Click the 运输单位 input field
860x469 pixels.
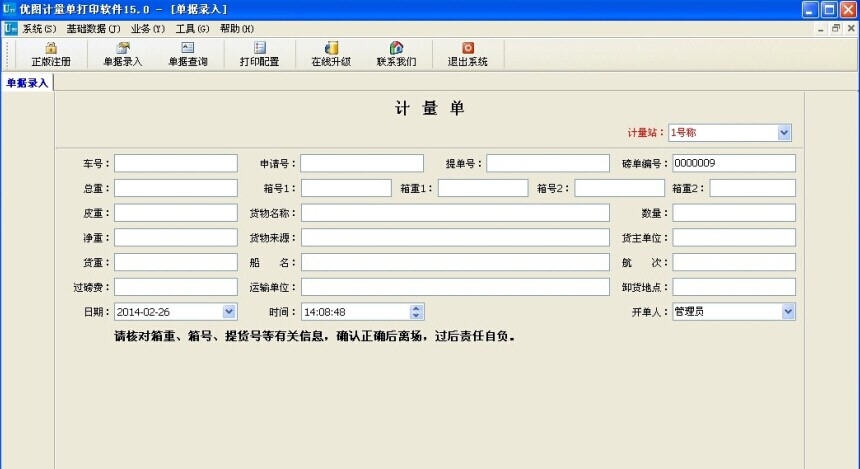click(x=455, y=287)
